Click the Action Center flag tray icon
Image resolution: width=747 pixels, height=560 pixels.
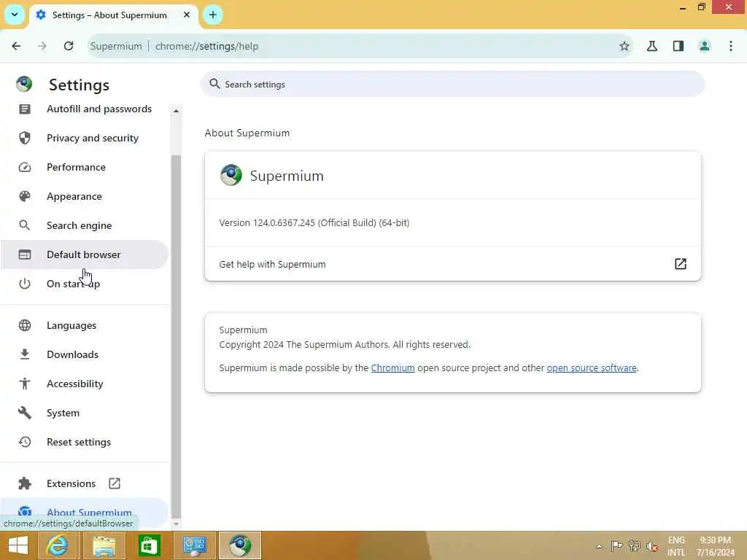(616, 545)
